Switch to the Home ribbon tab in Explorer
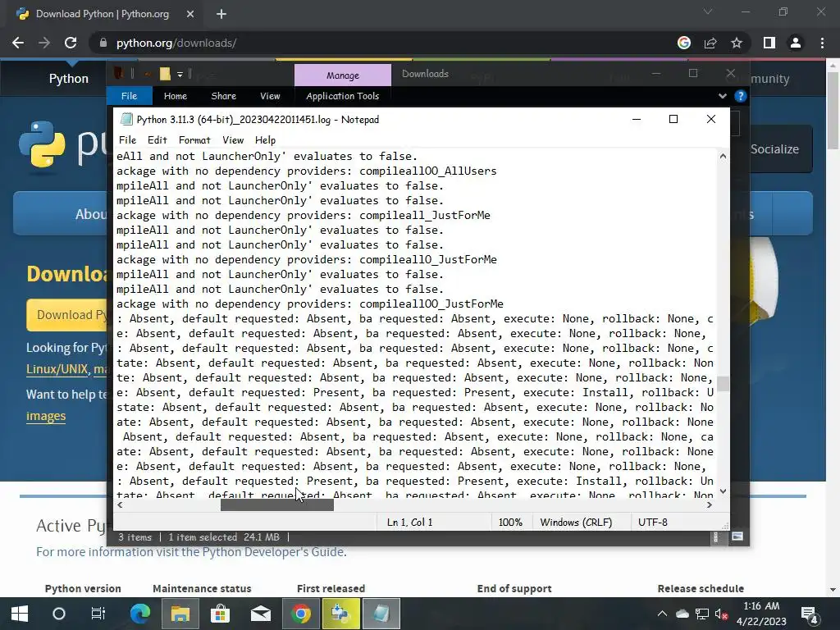840x630 pixels. tap(176, 96)
